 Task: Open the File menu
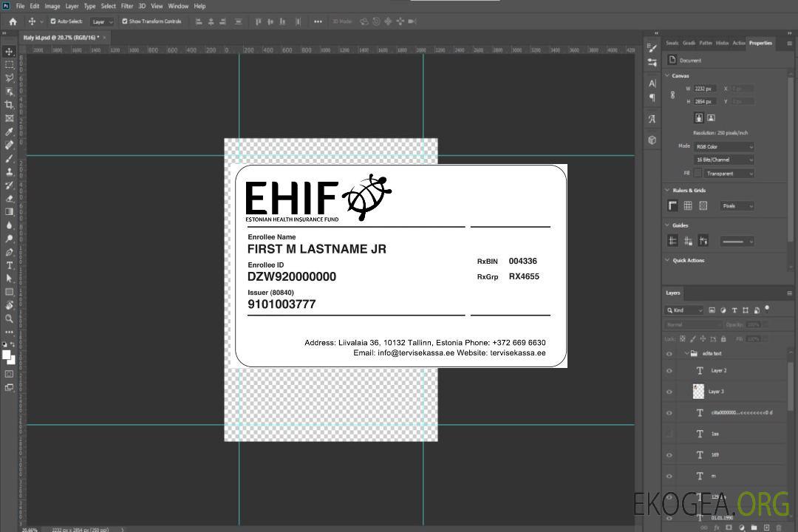[21, 6]
